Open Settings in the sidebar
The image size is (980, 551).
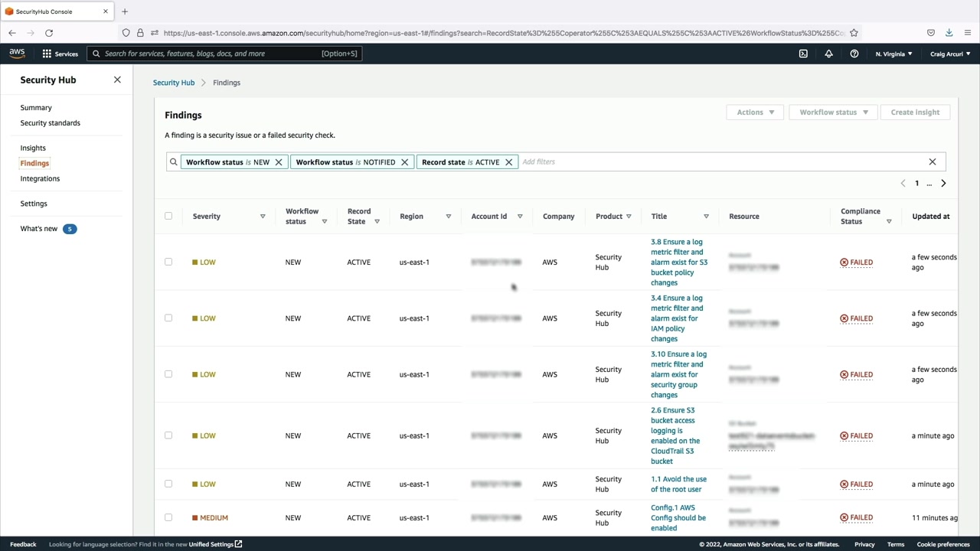(34, 204)
